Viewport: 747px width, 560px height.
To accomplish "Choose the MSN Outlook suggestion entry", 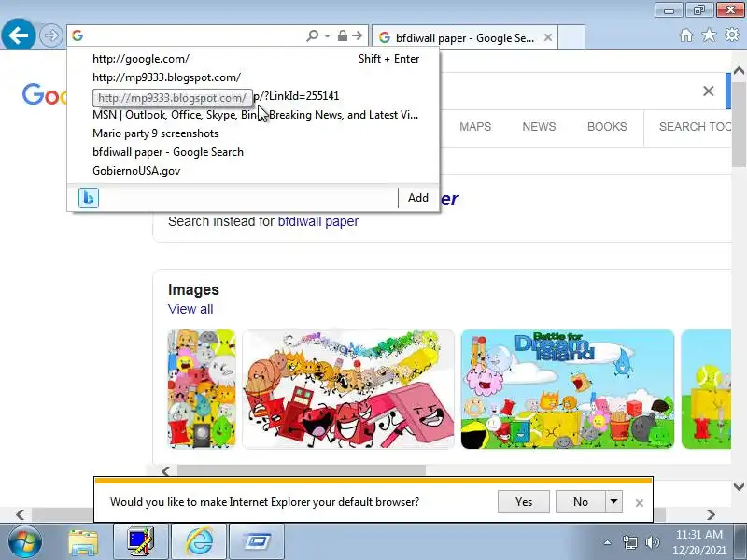I will tap(253, 115).
